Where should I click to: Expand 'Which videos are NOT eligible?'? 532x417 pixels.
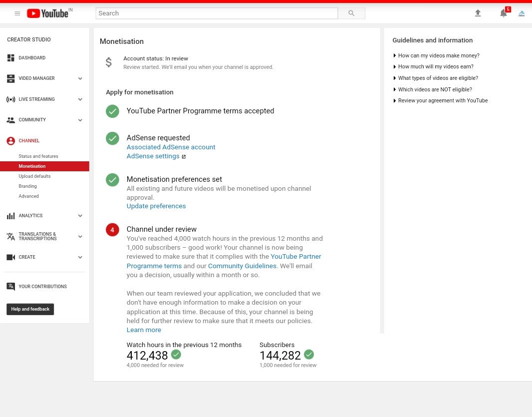click(433, 89)
